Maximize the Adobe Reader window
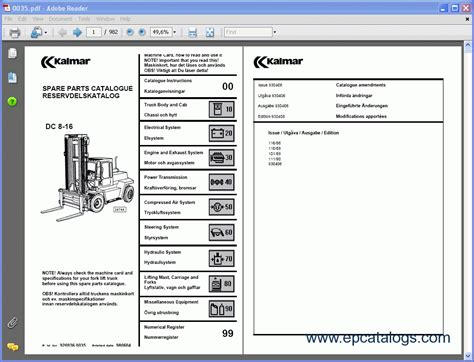Screen dimensions: 474x362 455,8
